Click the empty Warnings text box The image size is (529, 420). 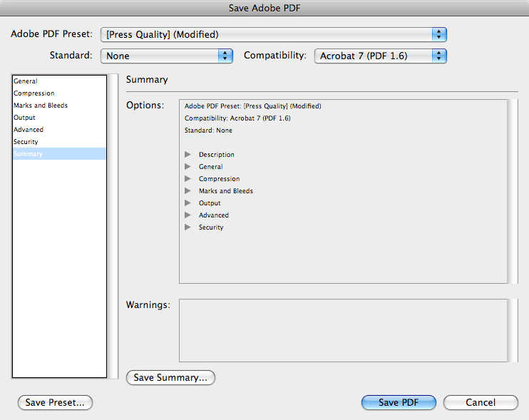(343, 331)
